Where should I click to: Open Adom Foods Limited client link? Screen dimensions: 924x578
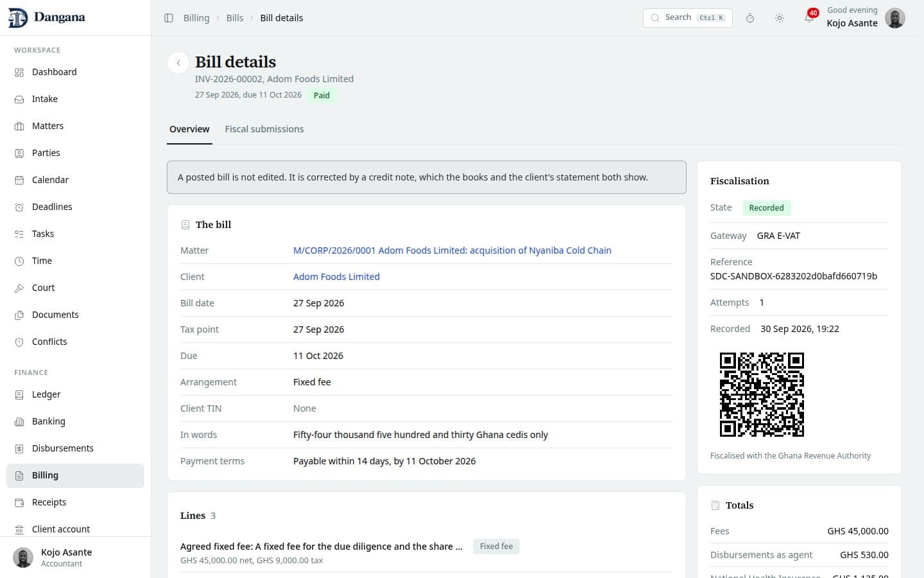pos(336,277)
